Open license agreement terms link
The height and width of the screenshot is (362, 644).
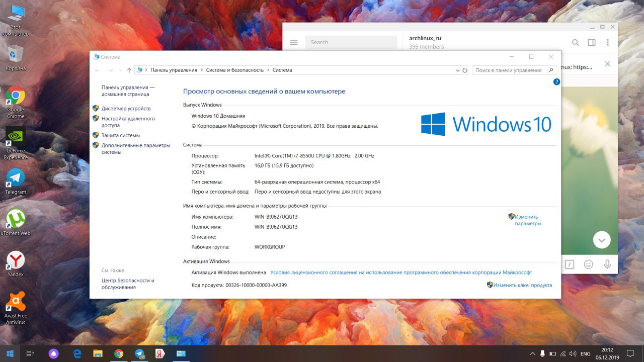click(401, 273)
